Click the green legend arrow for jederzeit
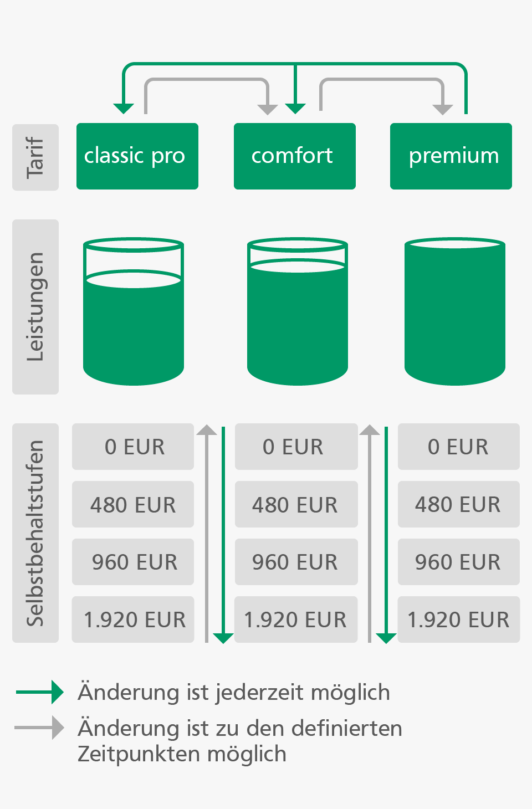 (40, 692)
